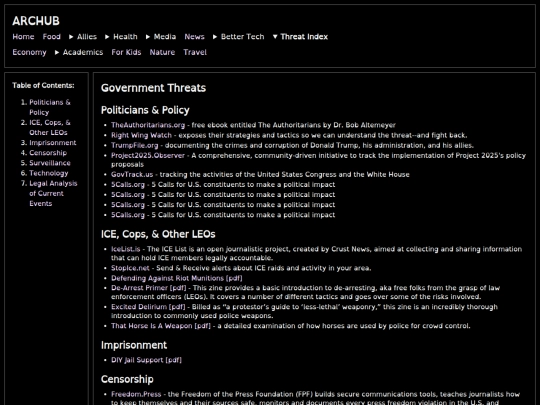Visit the Freedom.Press link

pyautogui.click(x=136, y=394)
